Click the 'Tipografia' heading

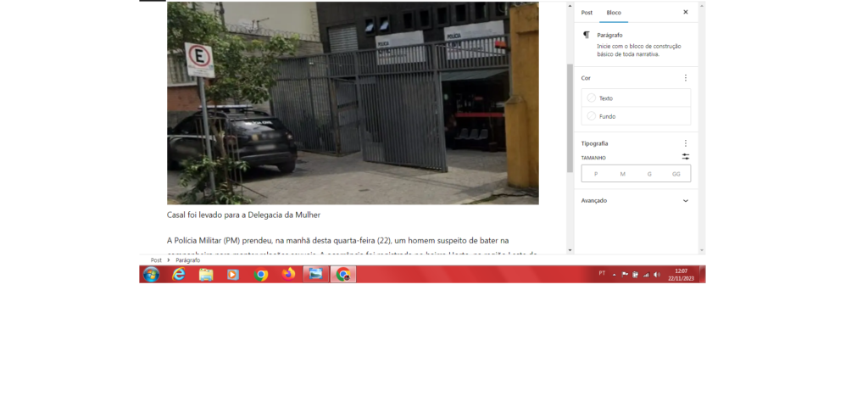click(594, 143)
